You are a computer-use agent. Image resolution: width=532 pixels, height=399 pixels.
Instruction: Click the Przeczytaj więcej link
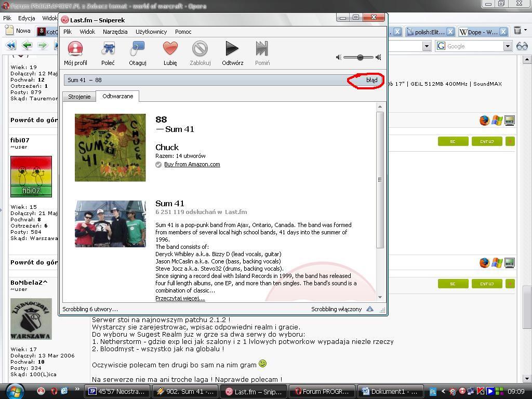pyautogui.click(x=180, y=298)
